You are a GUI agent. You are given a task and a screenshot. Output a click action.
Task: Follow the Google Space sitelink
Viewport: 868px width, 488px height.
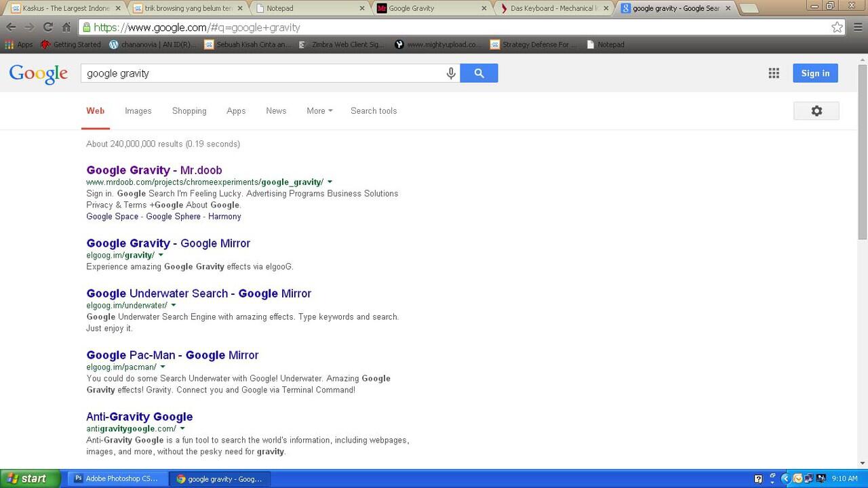[x=112, y=217]
